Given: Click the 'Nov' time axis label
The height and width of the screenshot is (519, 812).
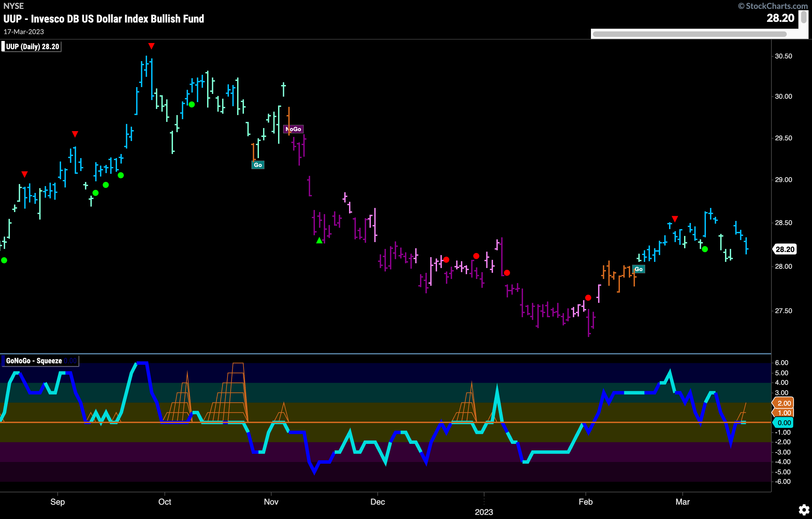Looking at the screenshot, I should [271, 502].
